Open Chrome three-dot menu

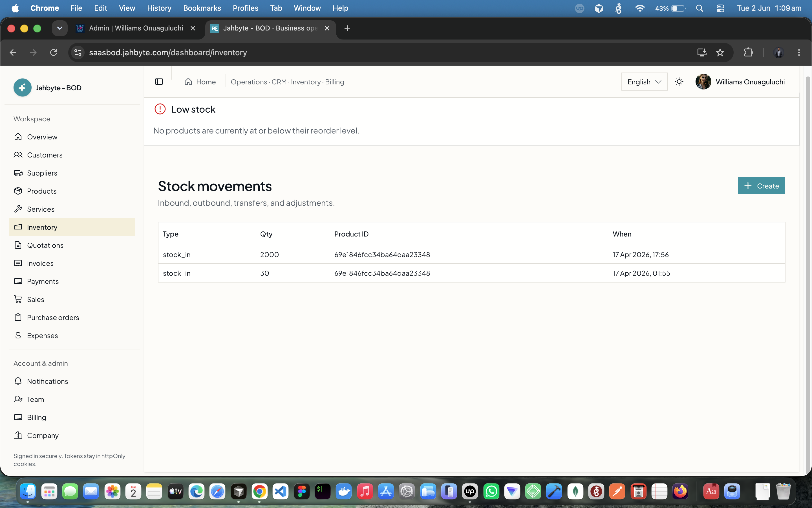tap(799, 52)
